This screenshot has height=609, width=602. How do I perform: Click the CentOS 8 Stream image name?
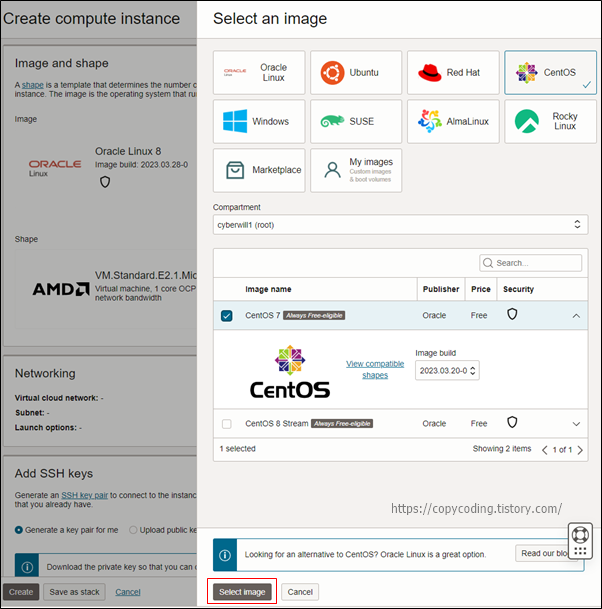[x=277, y=423]
